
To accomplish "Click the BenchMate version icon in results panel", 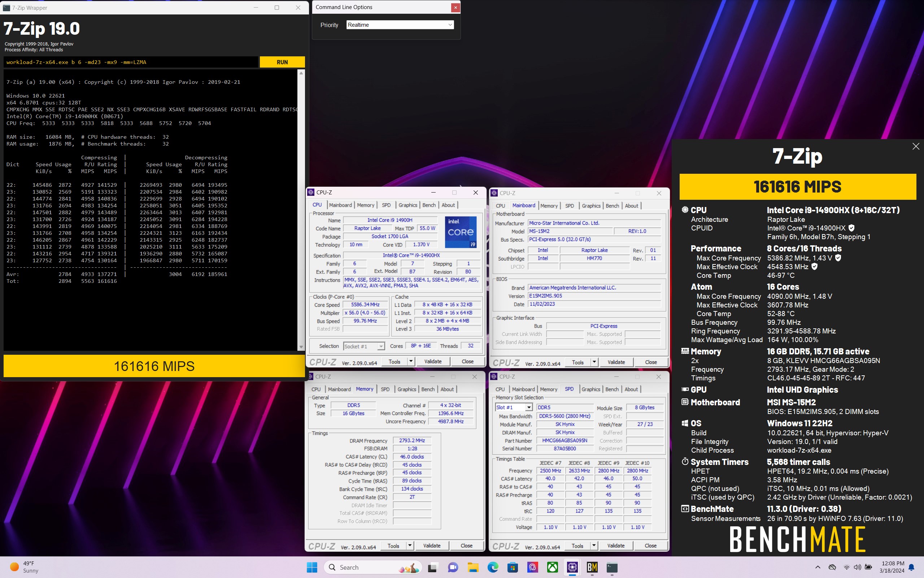I will tap(685, 509).
